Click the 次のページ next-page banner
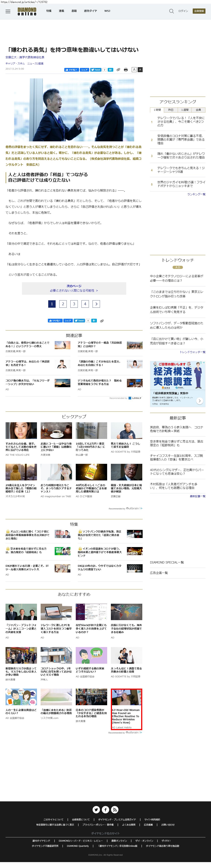Image resolution: width=211 pixels, height=868 pixels. click(x=74, y=288)
